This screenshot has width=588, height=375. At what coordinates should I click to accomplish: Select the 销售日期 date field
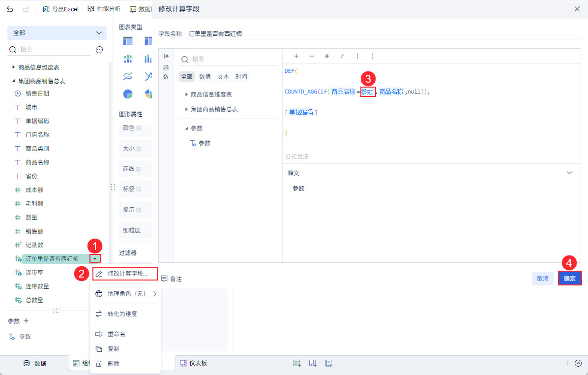pyautogui.click(x=37, y=94)
